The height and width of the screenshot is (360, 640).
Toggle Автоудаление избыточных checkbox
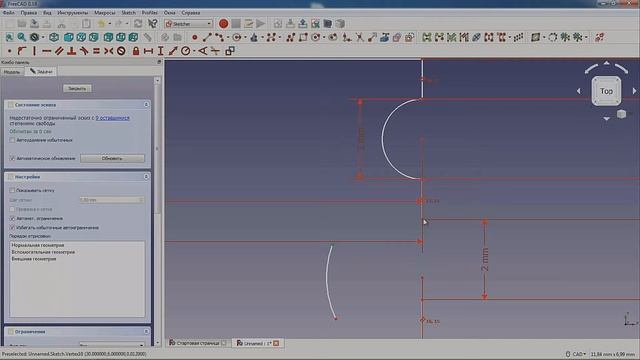point(12,140)
